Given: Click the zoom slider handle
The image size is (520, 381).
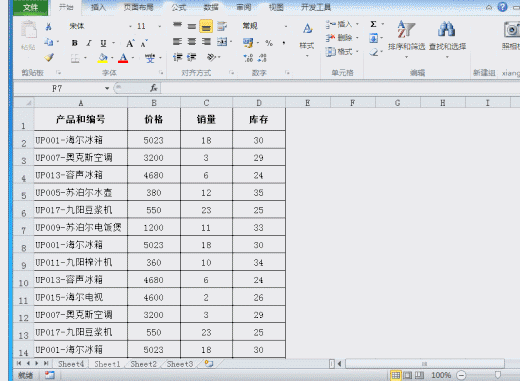Looking at the screenshot, I should (498, 375).
